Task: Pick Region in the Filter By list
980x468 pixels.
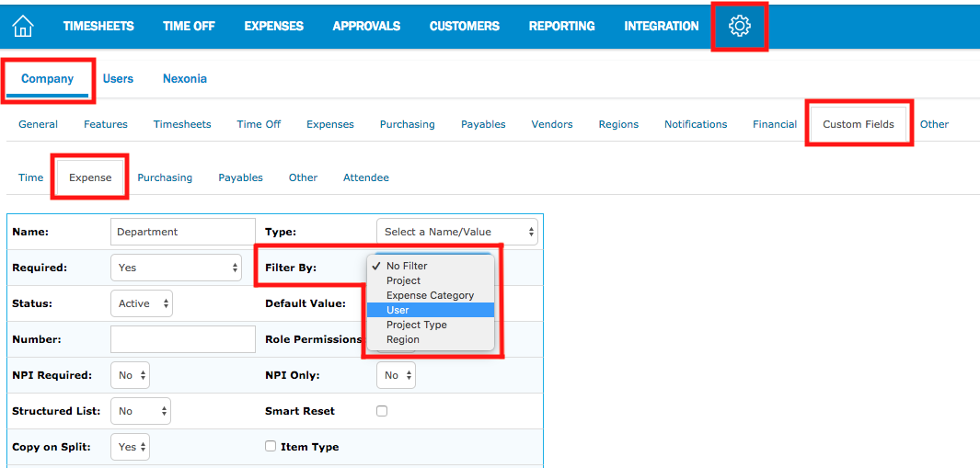Action: [x=403, y=339]
